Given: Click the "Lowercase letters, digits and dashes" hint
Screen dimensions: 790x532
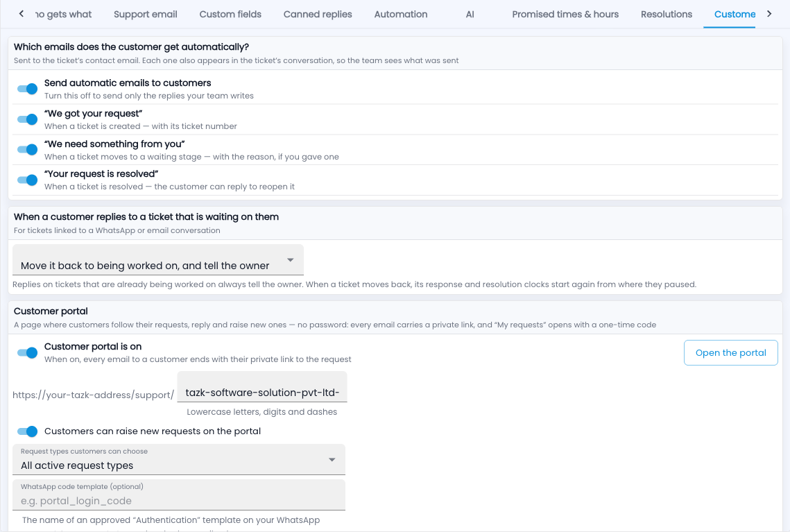Looking at the screenshot, I should pyautogui.click(x=262, y=411).
